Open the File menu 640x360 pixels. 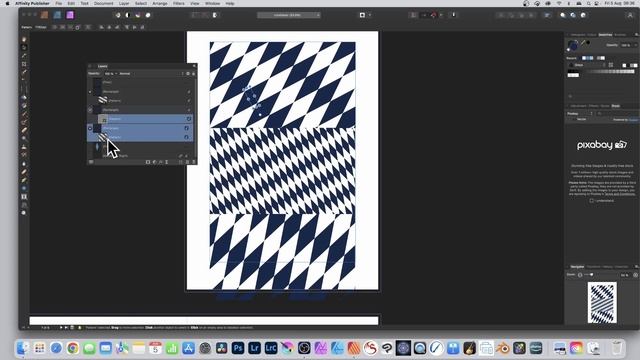(x=58, y=3)
